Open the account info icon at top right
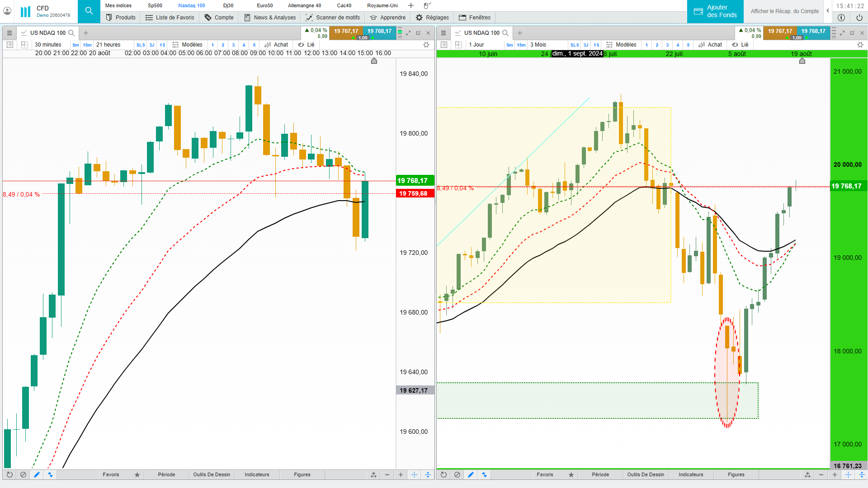The image size is (868, 488). point(841,18)
